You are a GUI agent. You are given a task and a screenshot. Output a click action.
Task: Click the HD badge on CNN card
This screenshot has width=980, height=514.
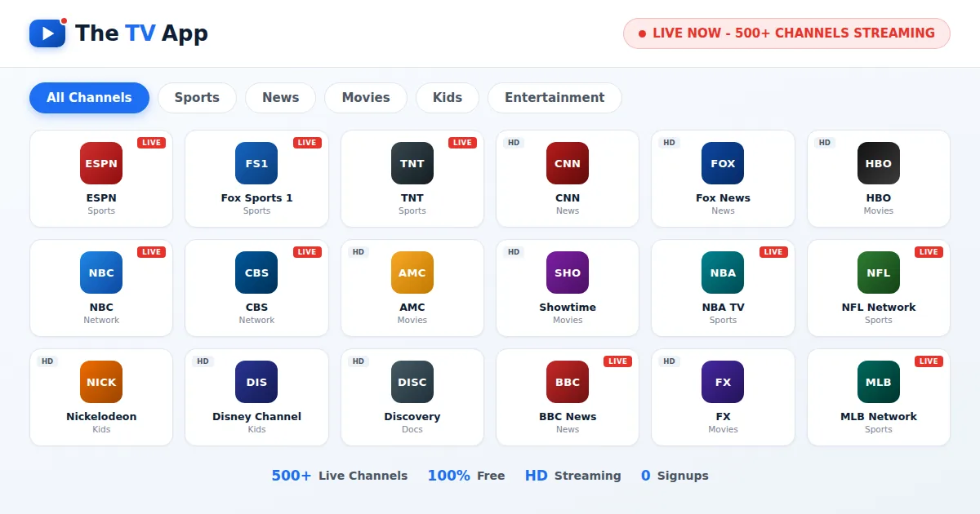point(514,143)
